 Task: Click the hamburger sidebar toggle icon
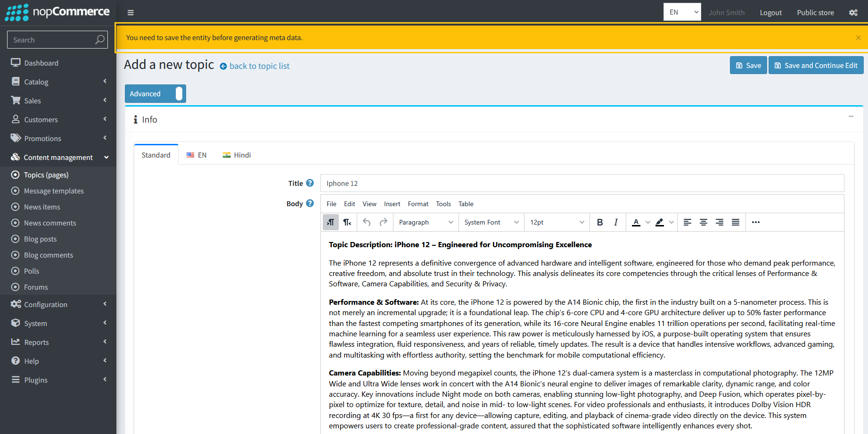131,13
